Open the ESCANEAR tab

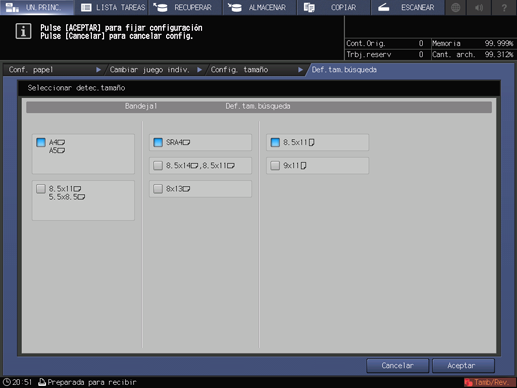click(407, 7)
